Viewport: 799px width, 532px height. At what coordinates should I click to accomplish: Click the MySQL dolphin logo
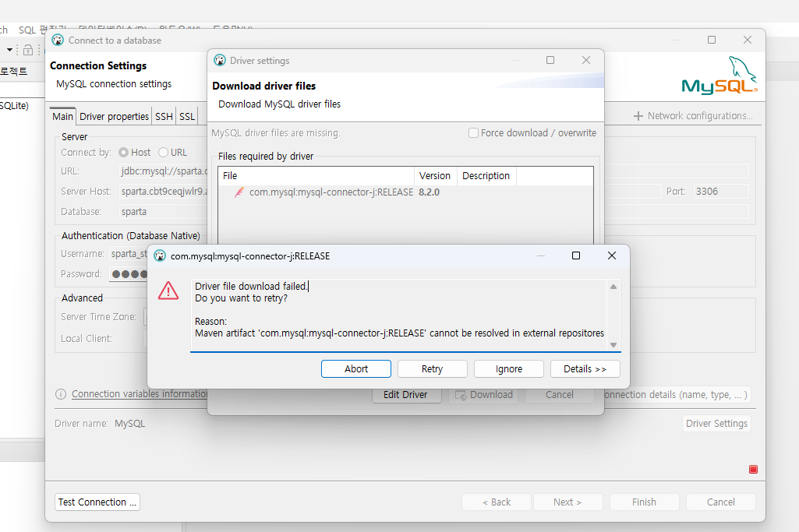[719, 76]
